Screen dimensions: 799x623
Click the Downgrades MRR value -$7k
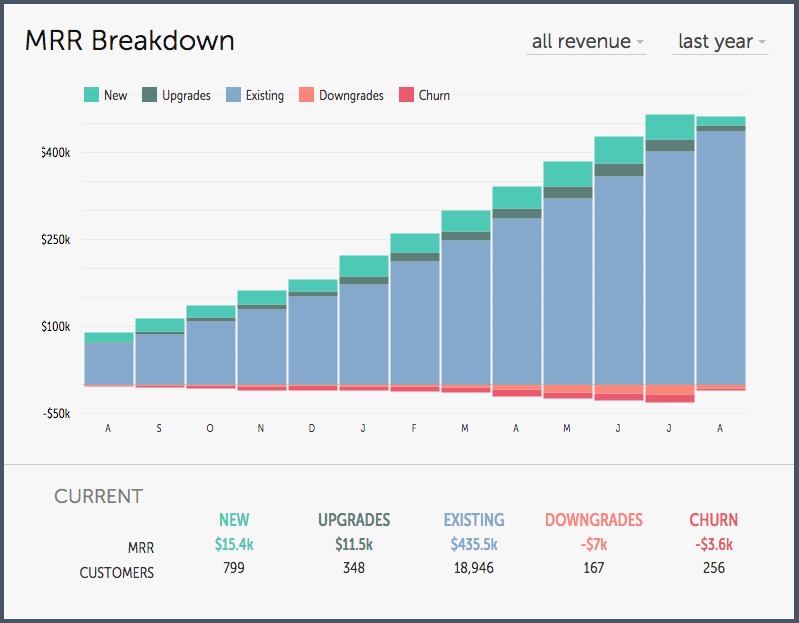coord(594,545)
